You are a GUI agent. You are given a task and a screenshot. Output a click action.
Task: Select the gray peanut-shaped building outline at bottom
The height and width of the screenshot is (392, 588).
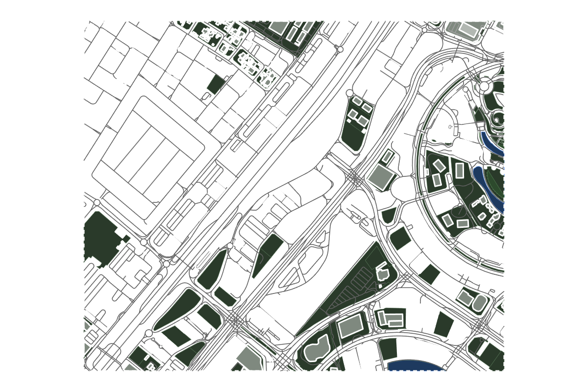(317, 349)
